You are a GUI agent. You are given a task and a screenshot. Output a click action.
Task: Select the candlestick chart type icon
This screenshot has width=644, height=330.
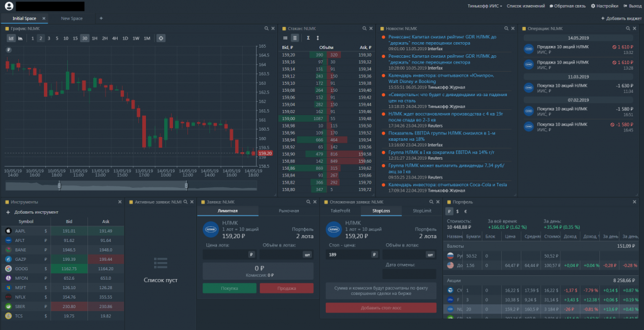(x=11, y=38)
